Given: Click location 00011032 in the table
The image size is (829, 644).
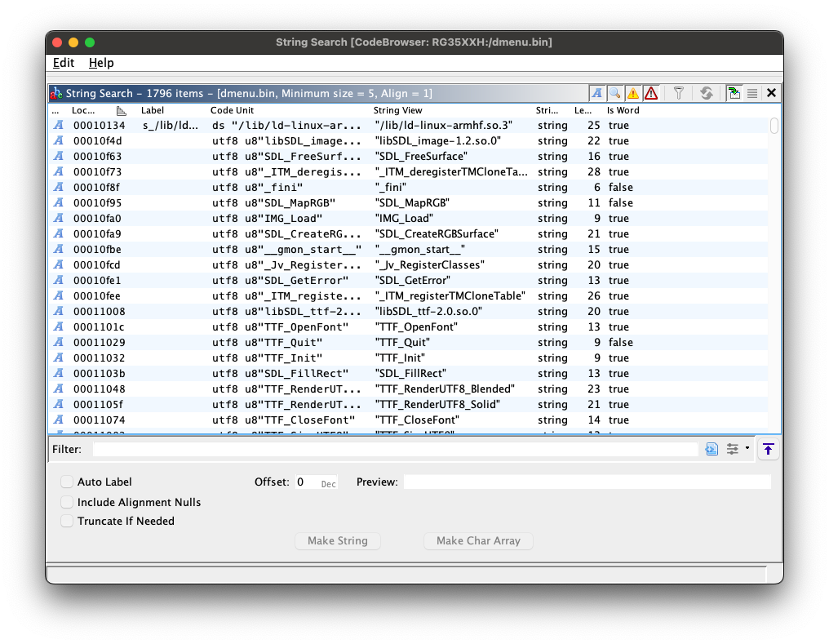Looking at the screenshot, I should pyautogui.click(x=99, y=358).
